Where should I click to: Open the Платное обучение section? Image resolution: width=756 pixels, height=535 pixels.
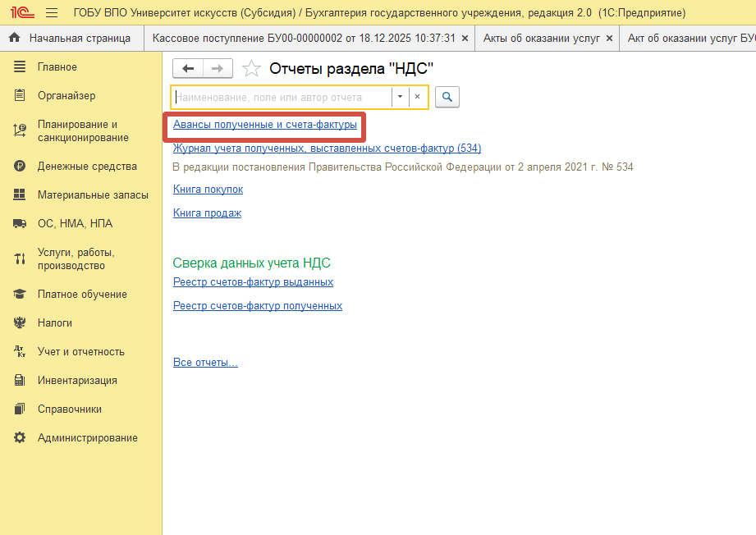click(82, 294)
